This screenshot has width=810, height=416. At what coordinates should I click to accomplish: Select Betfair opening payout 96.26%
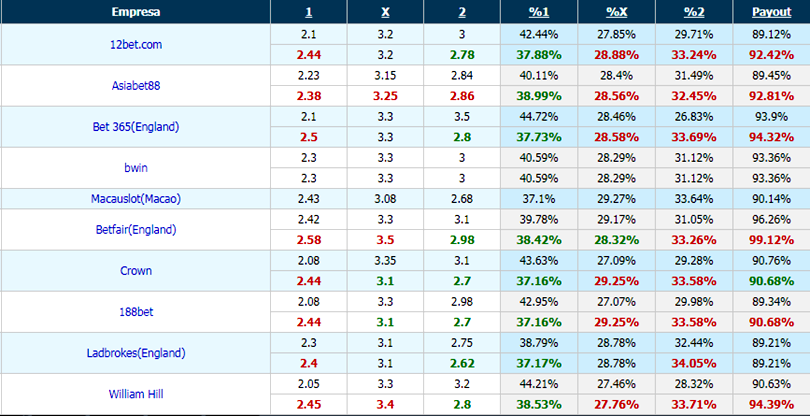pyautogui.click(x=772, y=220)
